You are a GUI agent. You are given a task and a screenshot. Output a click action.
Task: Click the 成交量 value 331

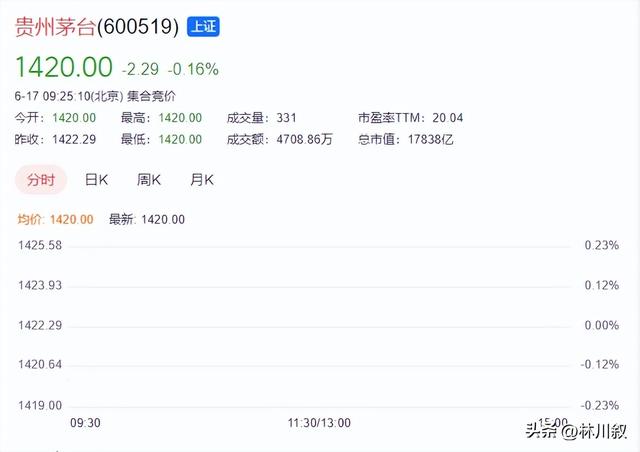click(286, 118)
